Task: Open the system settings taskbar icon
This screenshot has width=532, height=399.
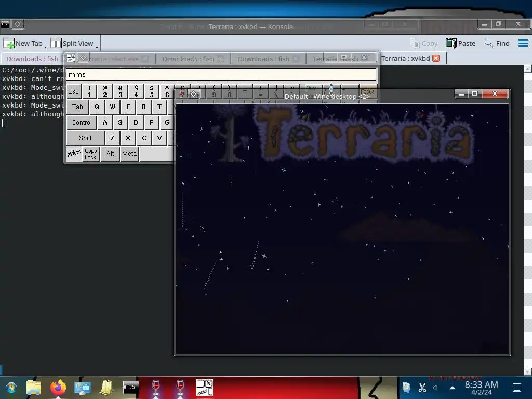Action: tap(83, 388)
